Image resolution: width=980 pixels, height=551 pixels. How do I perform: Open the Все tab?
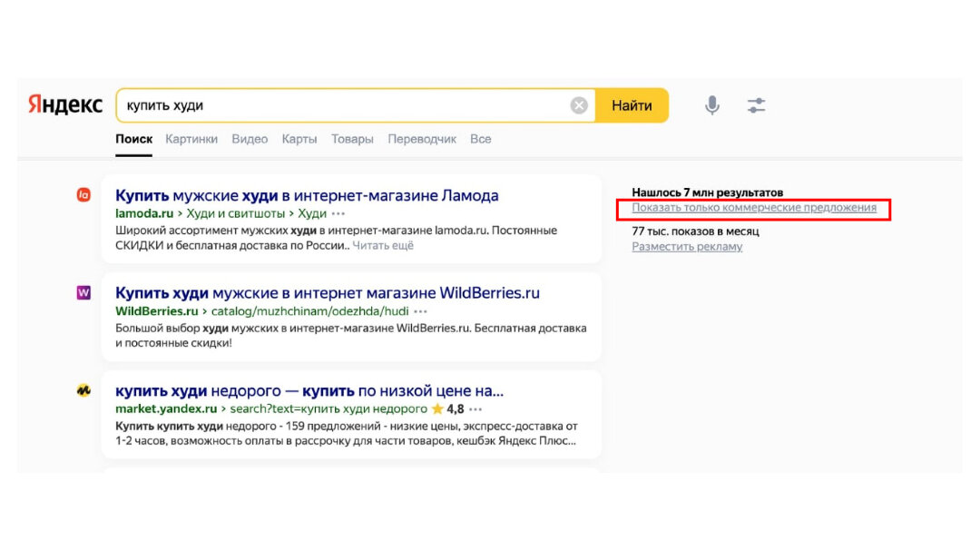(481, 139)
